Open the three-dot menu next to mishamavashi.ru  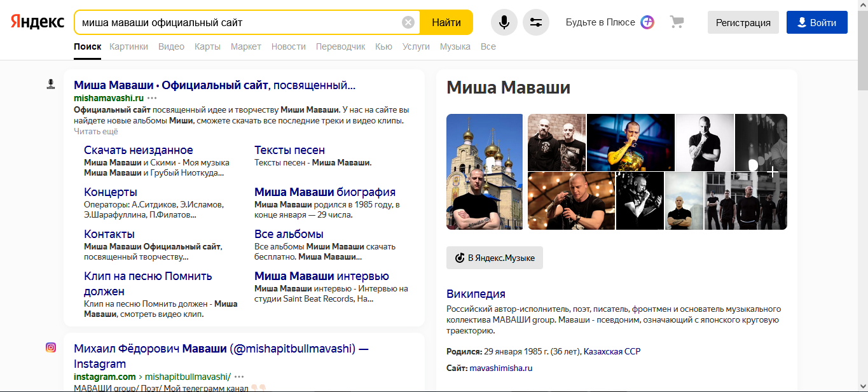coord(152,98)
